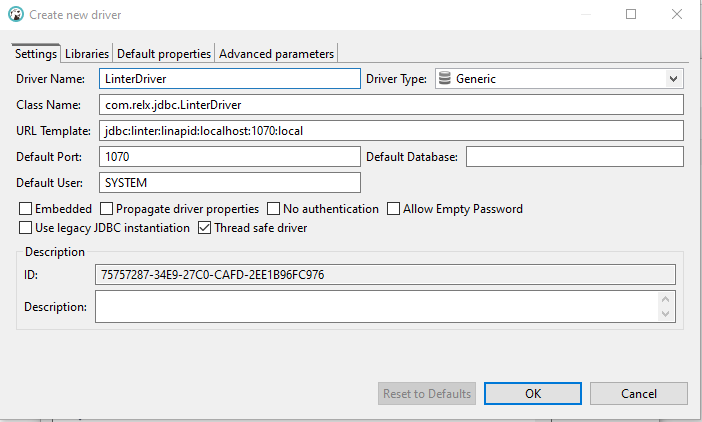The image size is (702, 422).
Task: Click the DBeaver icon in title bar
Action: coord(15,15)
